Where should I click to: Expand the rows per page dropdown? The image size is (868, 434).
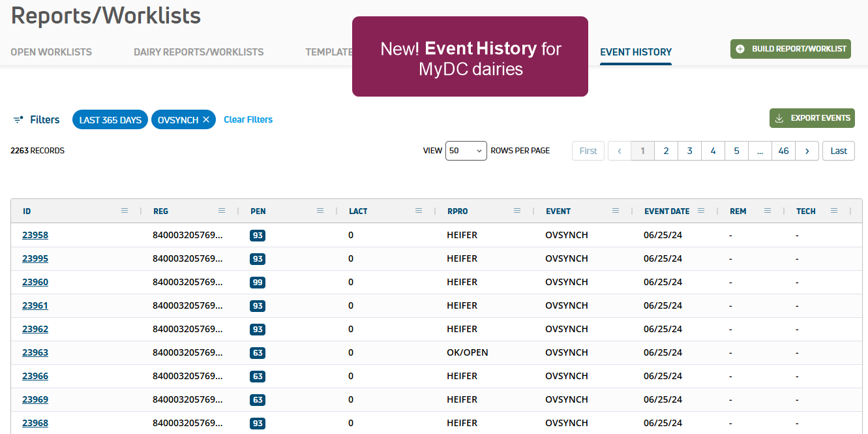click(466, 151)
